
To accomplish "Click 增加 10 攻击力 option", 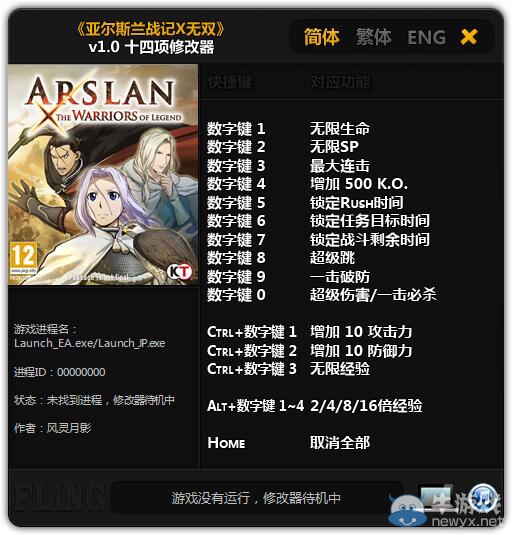I will 361,332.
